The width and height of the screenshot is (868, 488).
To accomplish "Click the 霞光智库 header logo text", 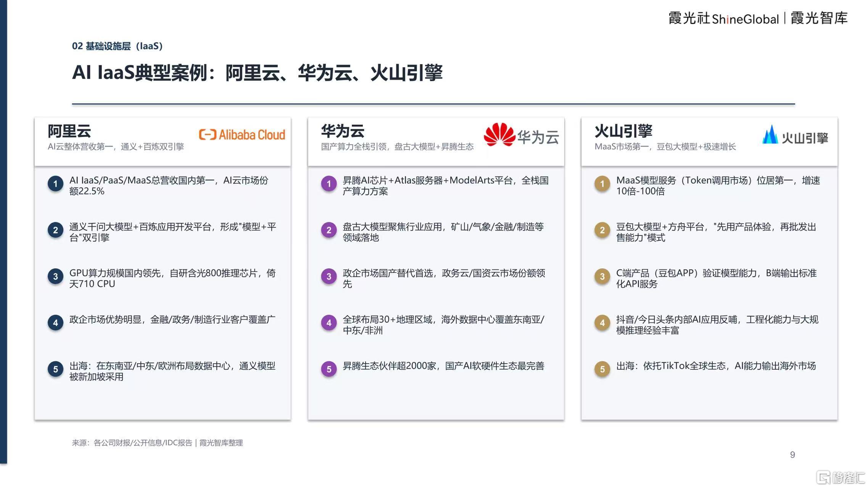I will pos(819,18).
